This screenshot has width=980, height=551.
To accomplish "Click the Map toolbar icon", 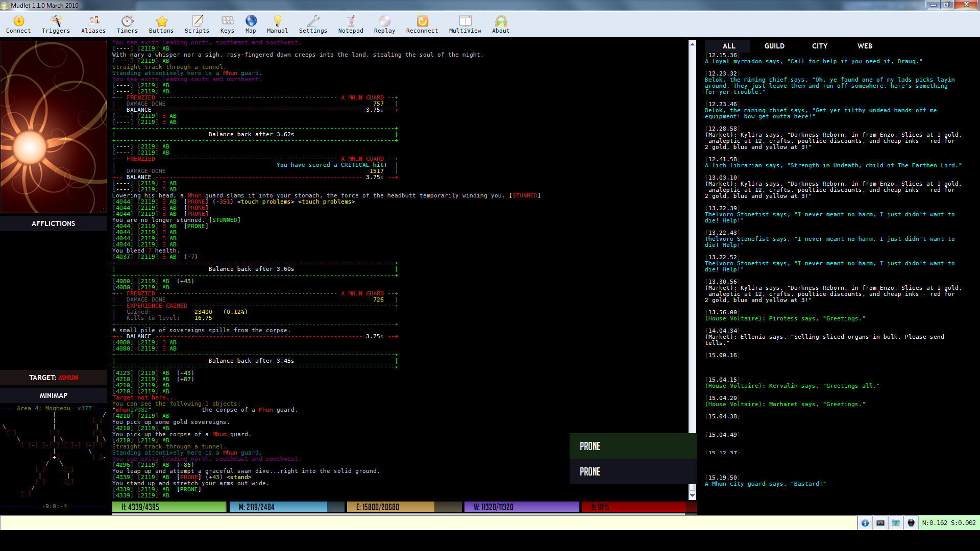I will coord(250,21).
